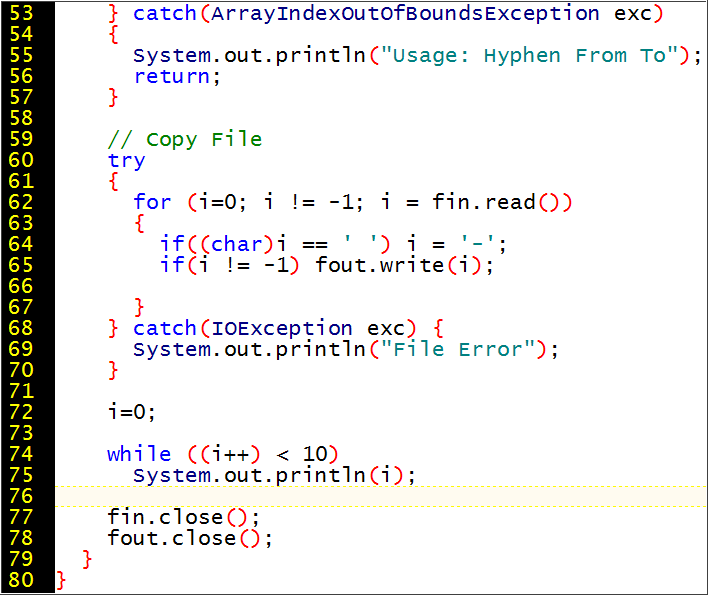Click the closing brace on line 70
This screenshot has height=595, width=708.
coord(113,371)
